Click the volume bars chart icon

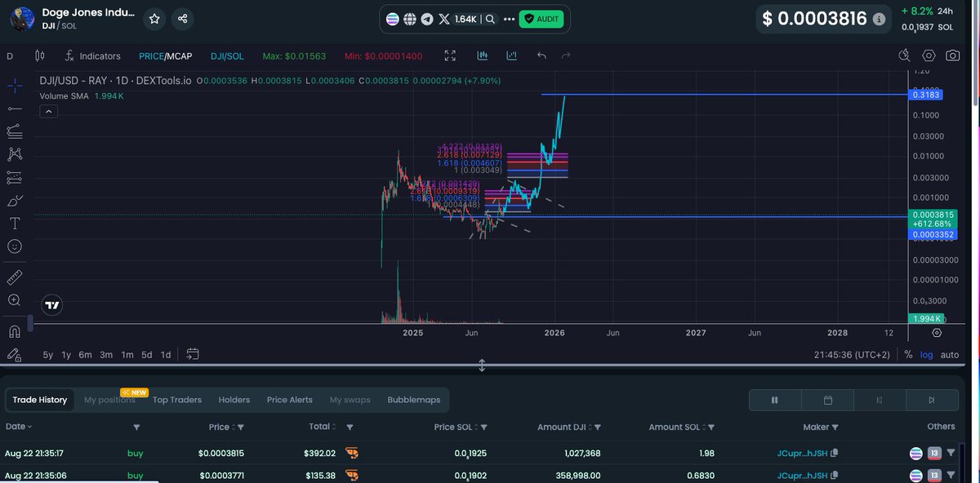[x=483, y=55]
